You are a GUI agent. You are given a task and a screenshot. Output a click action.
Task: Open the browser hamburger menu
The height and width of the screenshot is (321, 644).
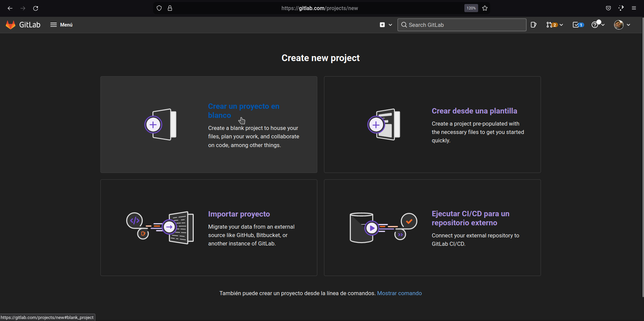coord(634,8)
